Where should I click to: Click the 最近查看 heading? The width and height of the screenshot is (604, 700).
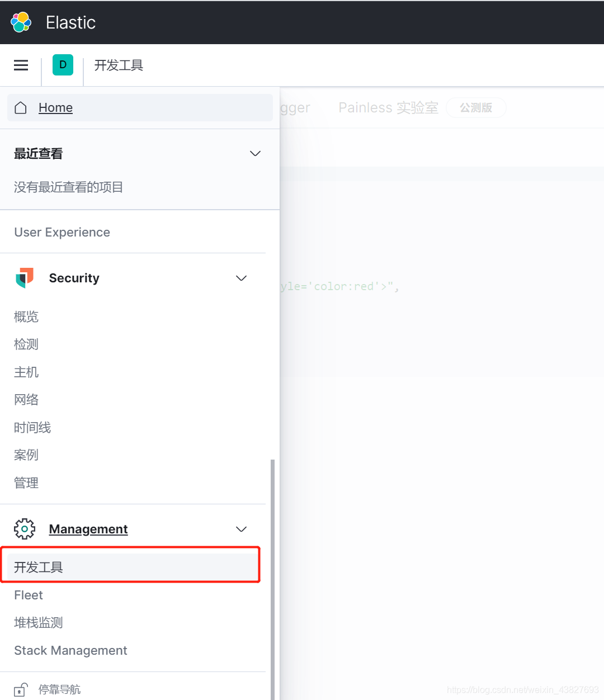[x=38, y=154]
